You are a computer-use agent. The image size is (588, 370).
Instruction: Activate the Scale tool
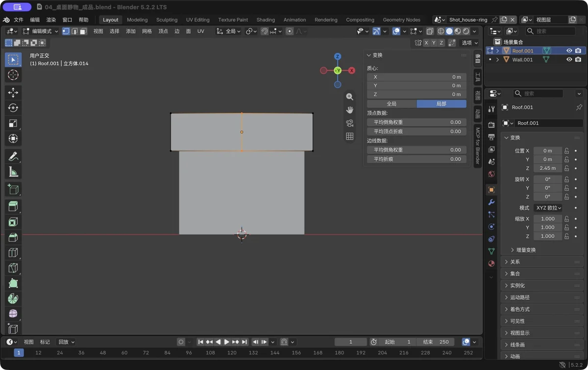tap(13, 123)
